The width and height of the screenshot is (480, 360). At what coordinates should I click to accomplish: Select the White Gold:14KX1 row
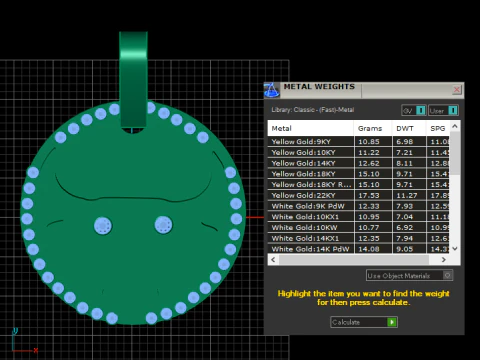[x=358, y=238]
